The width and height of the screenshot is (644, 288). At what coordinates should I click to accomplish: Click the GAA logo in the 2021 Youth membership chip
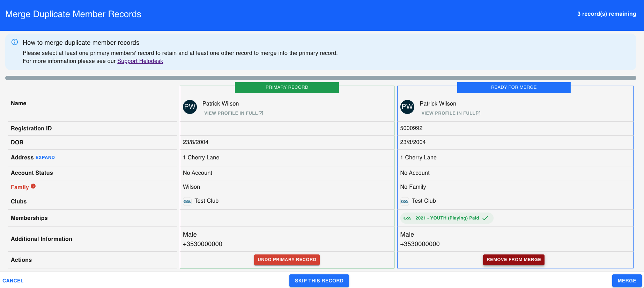click(x=407, y=218)
